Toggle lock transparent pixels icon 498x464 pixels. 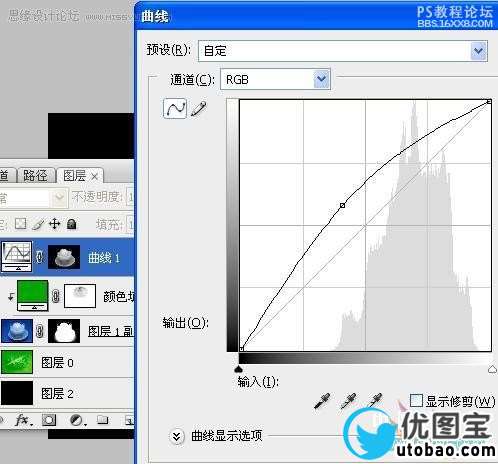pos(21,224)
